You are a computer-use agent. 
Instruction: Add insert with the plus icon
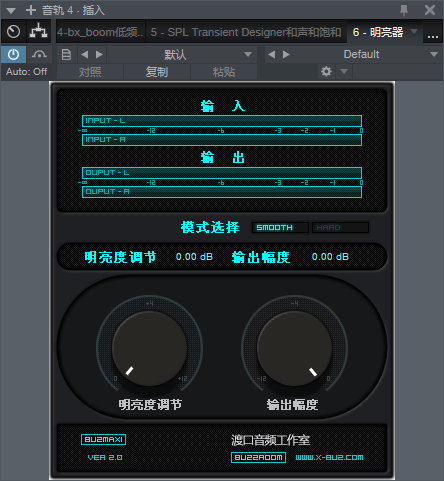pyautogui.click(x=31, y=10)
